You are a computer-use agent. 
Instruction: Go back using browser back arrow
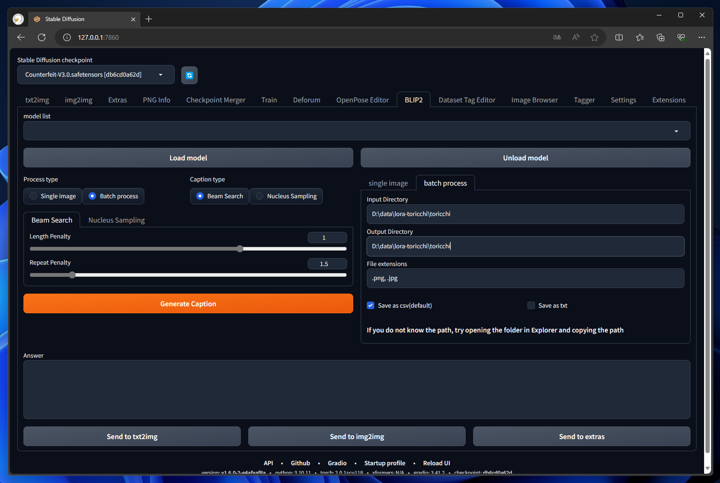point(21,37)
